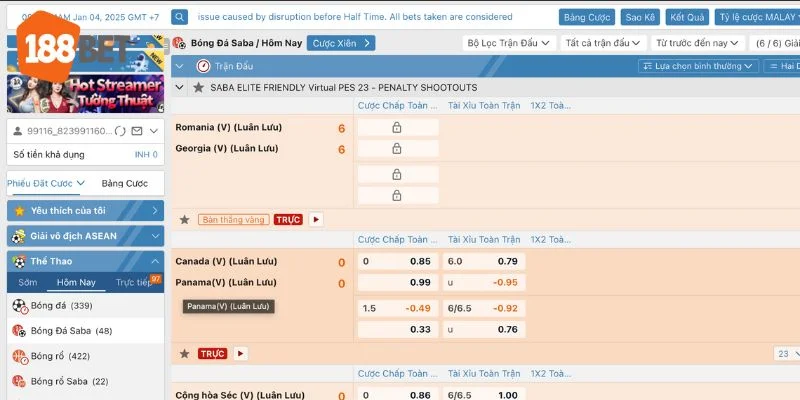
Task: Star the Canada vs Panama match as favorite
Action: [184, 353]
